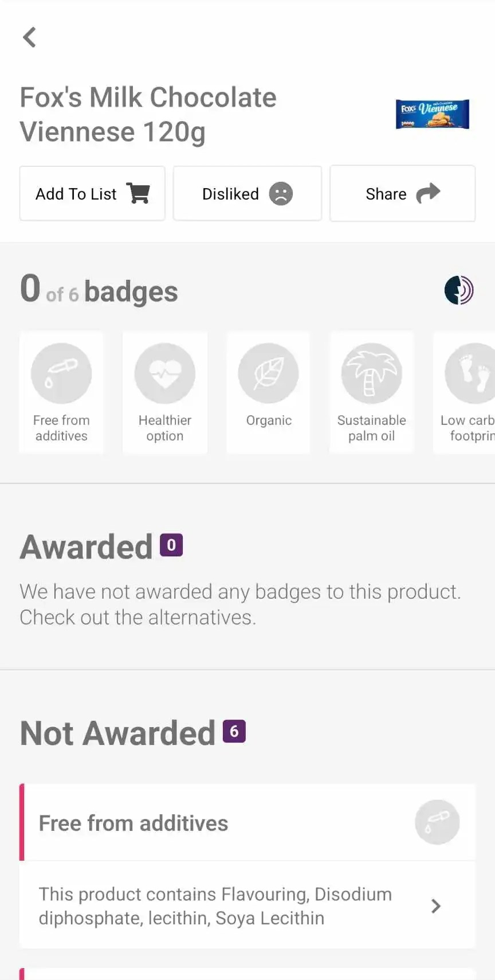Select the Healthier option heart badge
Screen dimensions: 495x980
point(165,374)
